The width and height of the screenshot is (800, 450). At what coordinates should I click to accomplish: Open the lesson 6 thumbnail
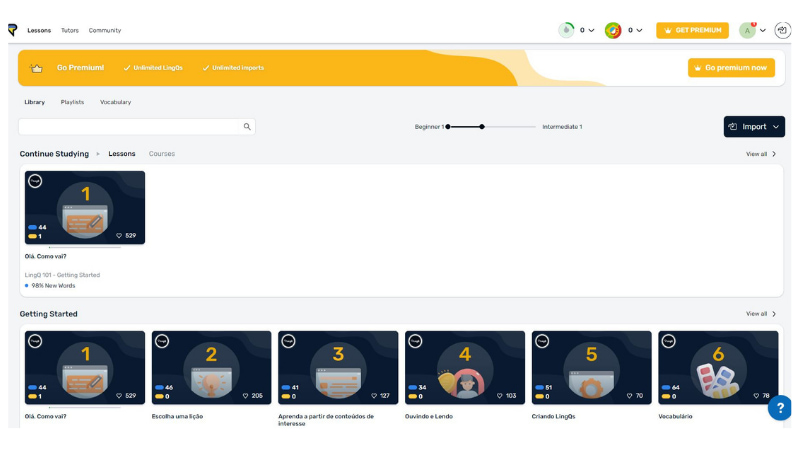point(718,367)
